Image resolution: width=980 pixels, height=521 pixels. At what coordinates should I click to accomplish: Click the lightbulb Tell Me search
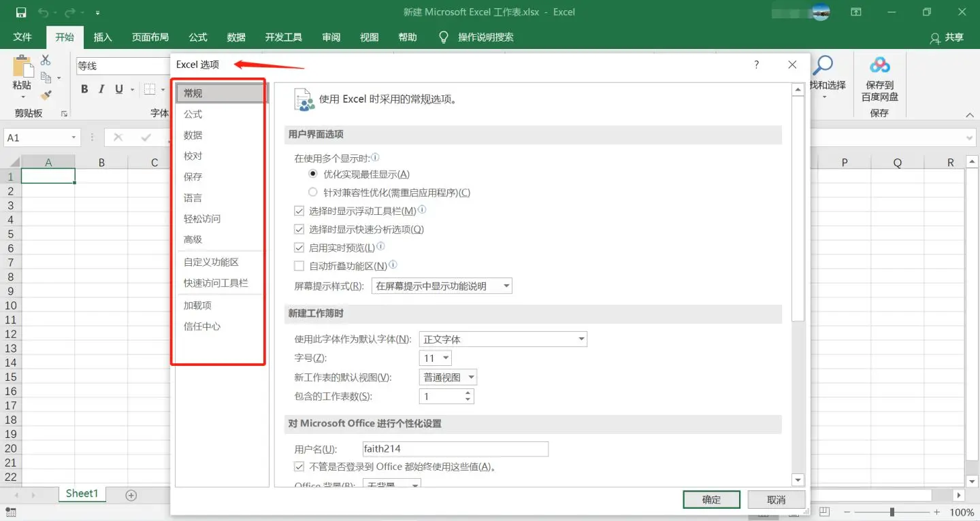pyautogui.click(x=444, y=37)
